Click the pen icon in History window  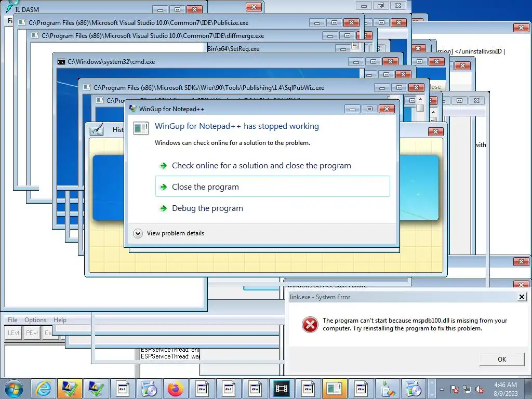pos(96,129)
